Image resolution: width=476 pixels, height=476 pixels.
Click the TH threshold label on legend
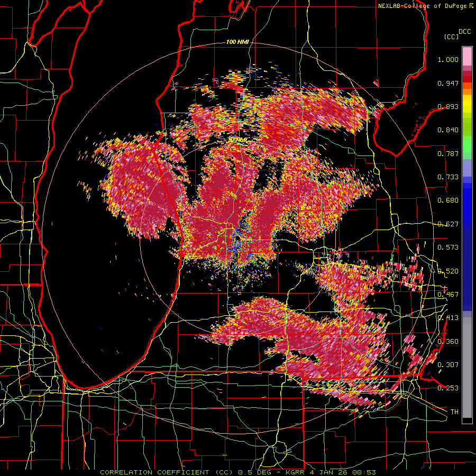pos(454,412)
